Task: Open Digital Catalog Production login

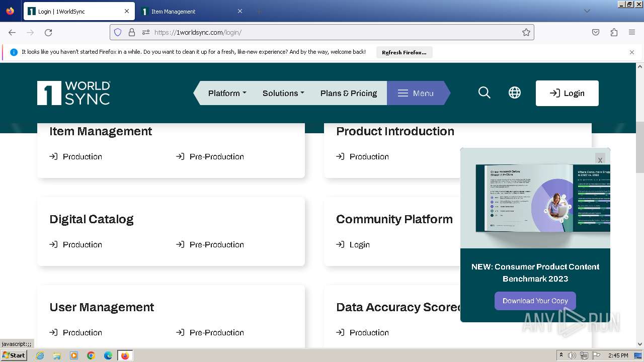Action: [76, 244]
